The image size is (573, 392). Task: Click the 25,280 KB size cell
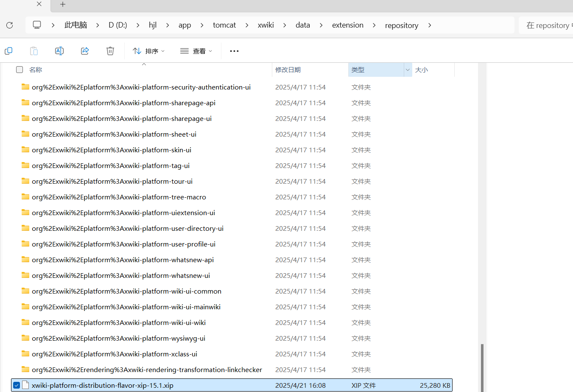[435, 385]
